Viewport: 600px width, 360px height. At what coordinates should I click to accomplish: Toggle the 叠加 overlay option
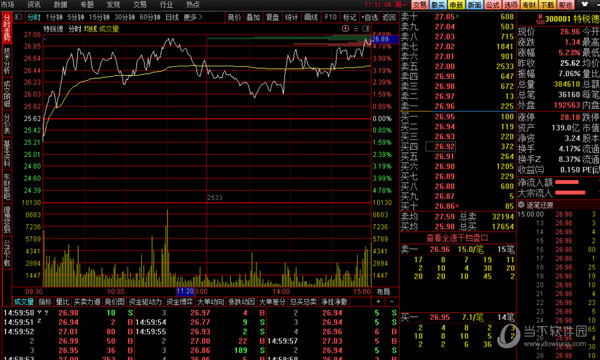tap(253, 17)
